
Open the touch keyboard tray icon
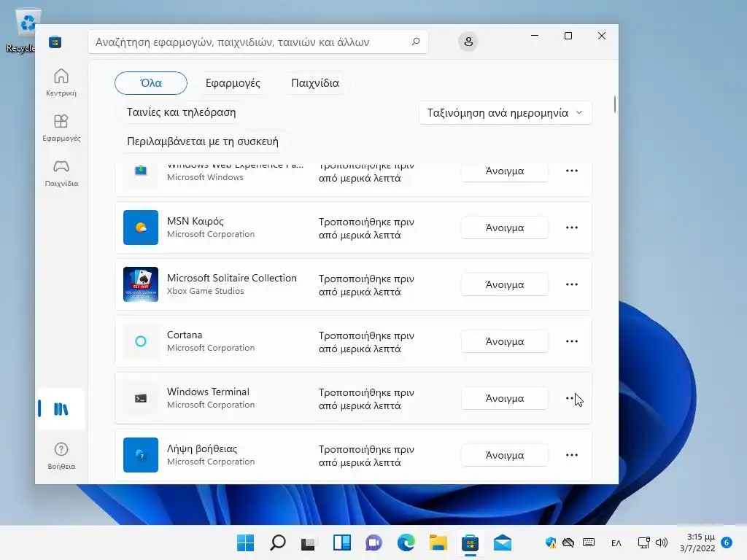click(589, 542)
